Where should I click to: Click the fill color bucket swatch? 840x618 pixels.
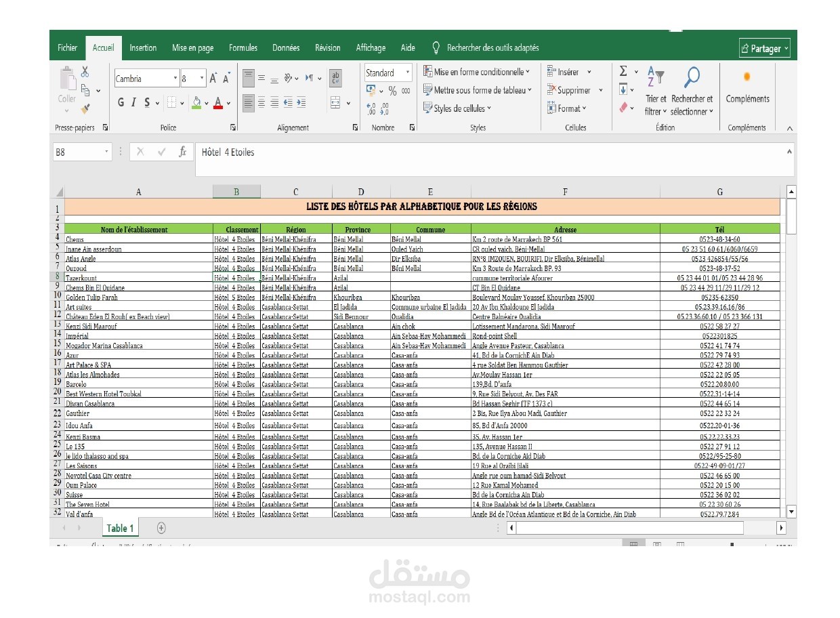point(196,103)
